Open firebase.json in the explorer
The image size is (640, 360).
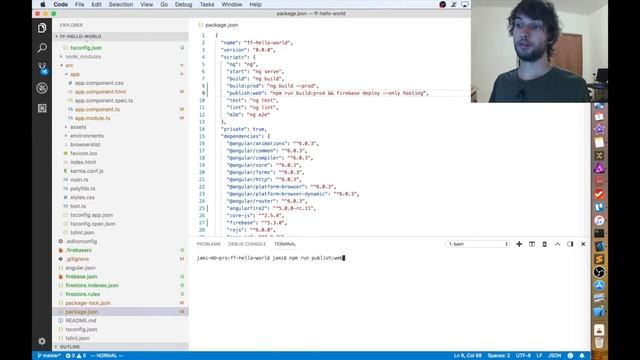click(x=81, y=277)
